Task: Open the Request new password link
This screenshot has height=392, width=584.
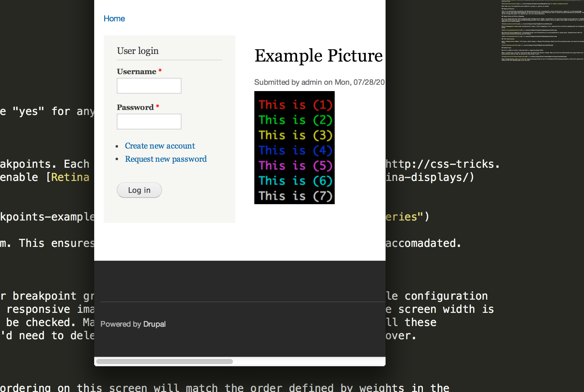Action: click(x=166, y=159)
